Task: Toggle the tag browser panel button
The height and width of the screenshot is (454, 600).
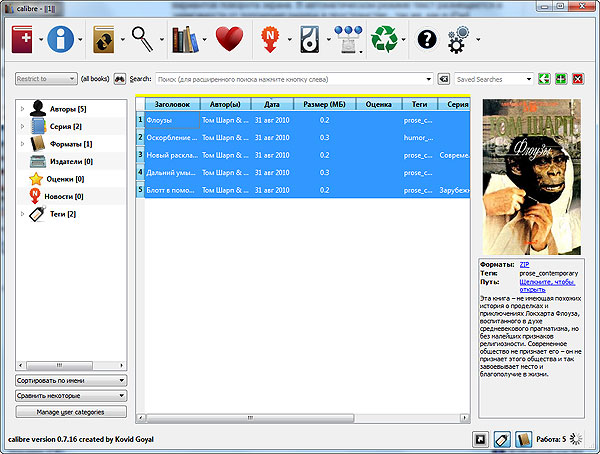Action: click(504, 438)
